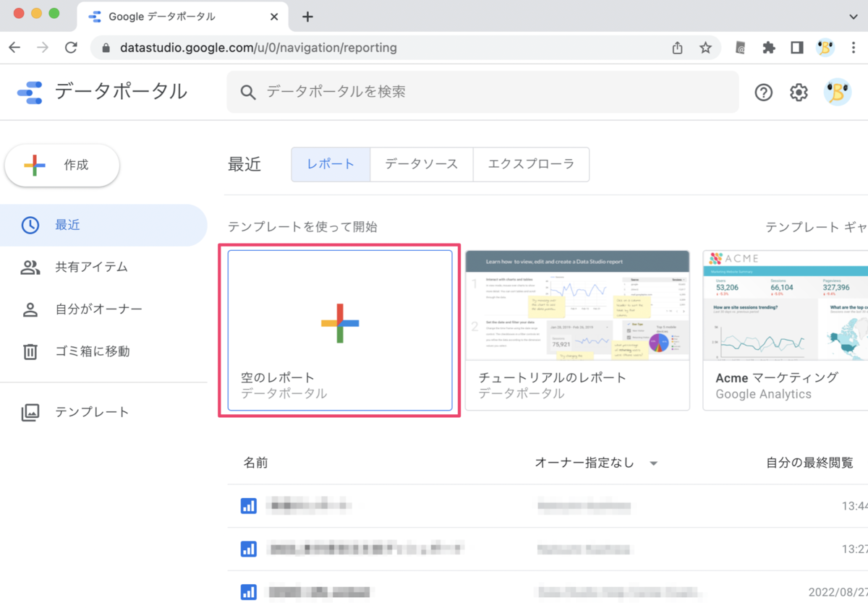The width and height of the screenshot is (868, 608).
Task: Click the データポータルを検索 search field
Action: point(482,92)
